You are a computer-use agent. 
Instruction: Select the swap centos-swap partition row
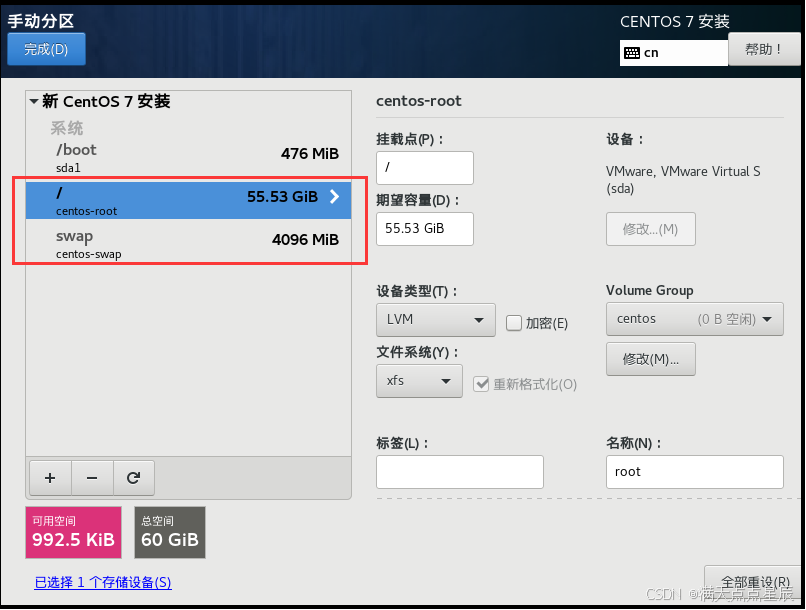189,244
